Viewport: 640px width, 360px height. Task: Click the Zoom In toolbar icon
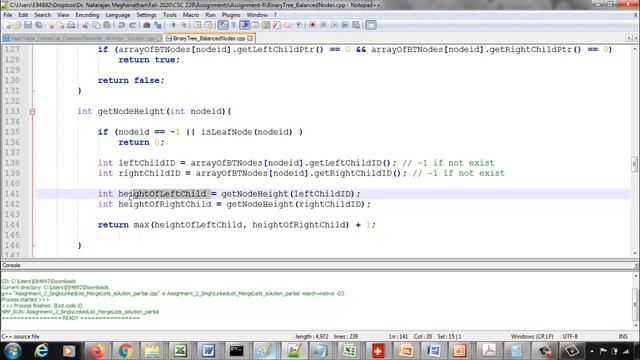click(173, 25)
